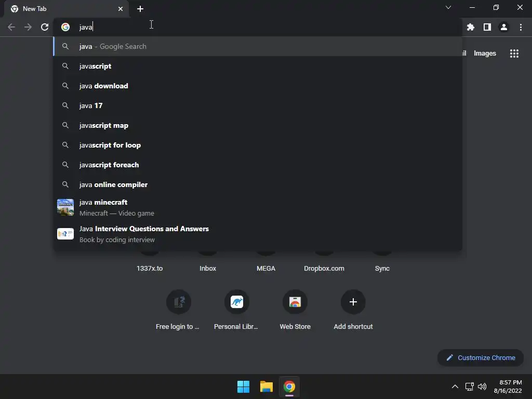This screenshot has height=399, width=532.
Task: Select 'javascript foreach' suggestion
Action: pos(258,165)
